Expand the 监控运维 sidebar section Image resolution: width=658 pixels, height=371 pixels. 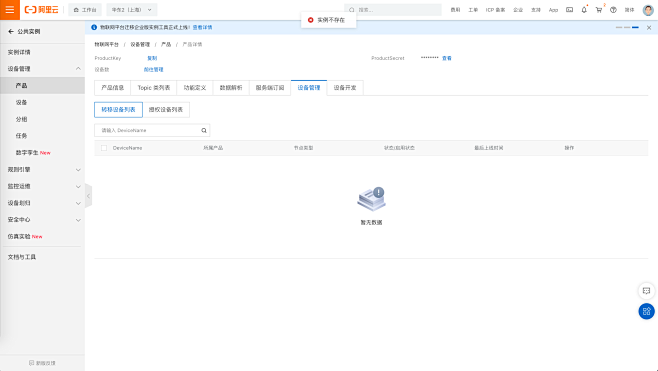42,186
